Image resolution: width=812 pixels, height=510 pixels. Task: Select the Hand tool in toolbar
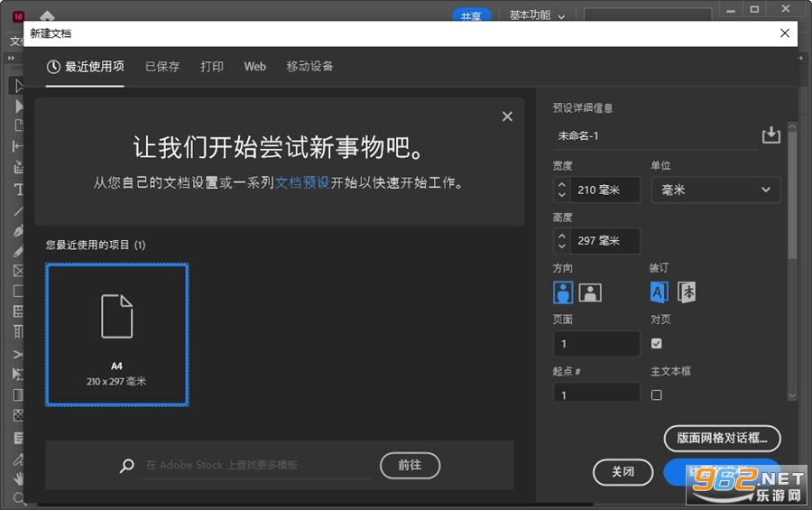pyautogui.click(x=19, y=478)
